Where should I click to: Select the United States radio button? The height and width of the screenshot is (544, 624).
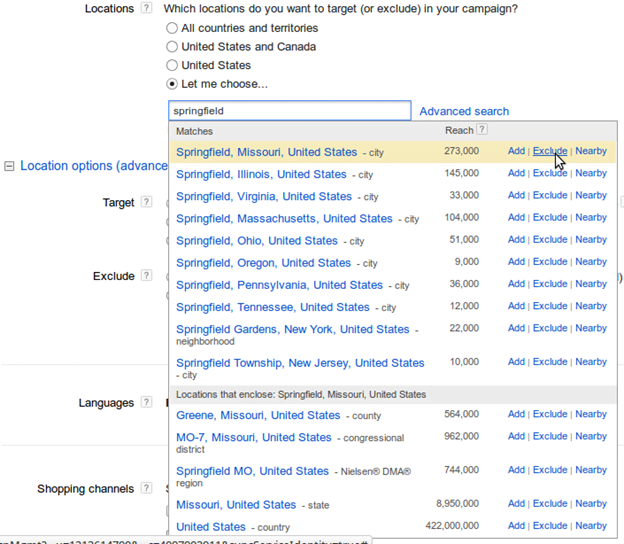click(x=172, y=65)
